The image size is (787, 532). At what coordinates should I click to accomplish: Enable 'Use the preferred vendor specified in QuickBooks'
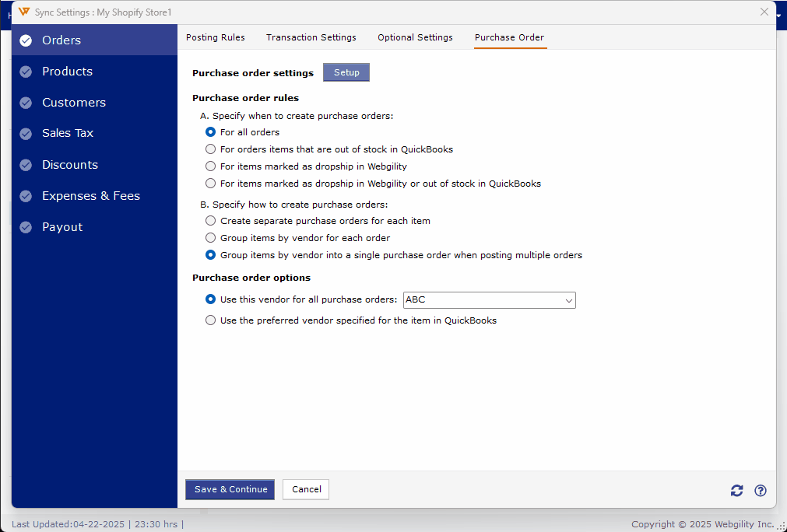[210, 320]
